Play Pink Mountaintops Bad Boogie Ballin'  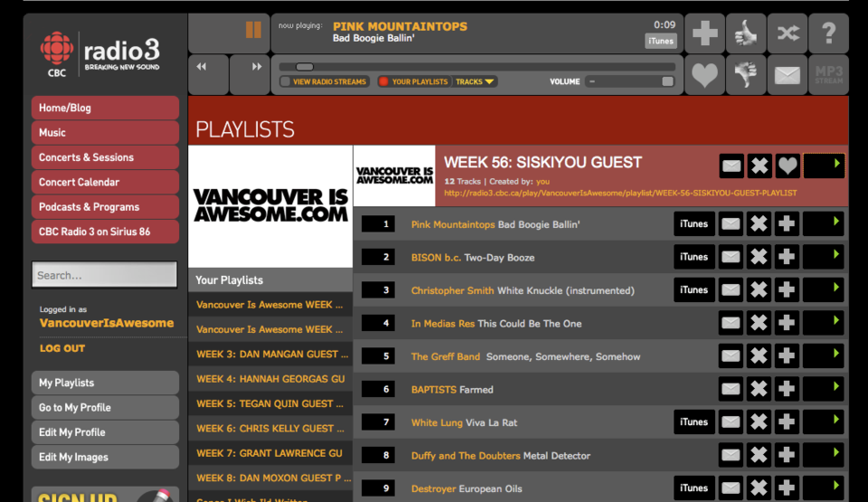[x=823, y=223]
